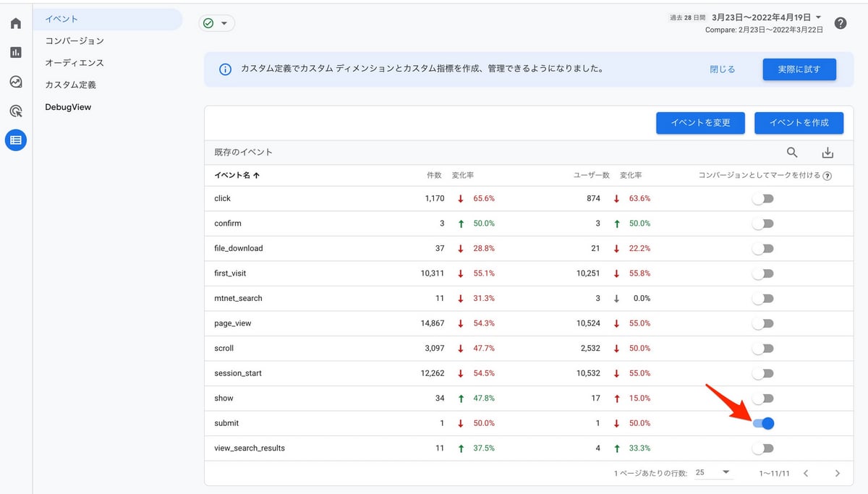
Task: Click the ユーザー数 column header
Action: (x=592, y=176)
